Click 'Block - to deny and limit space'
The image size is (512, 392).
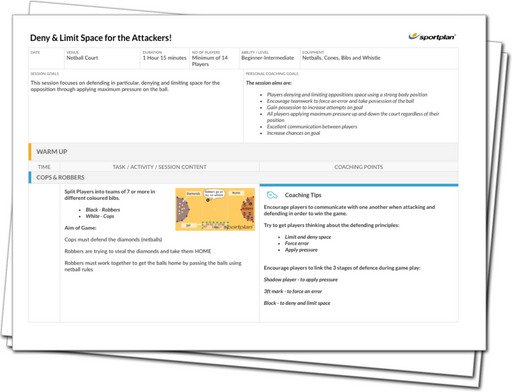tap(297, 303)
